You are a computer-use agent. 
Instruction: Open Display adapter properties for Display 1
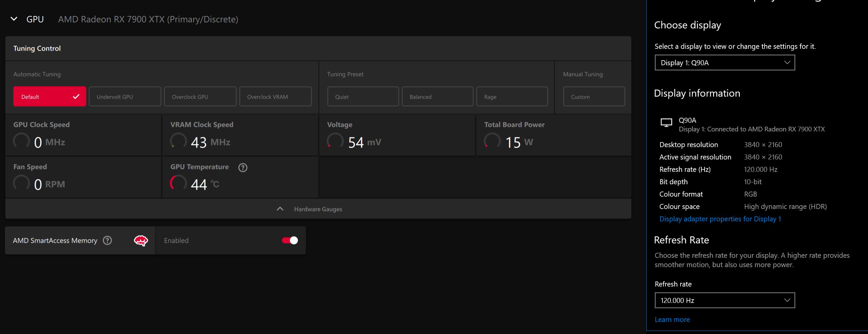click(x=720, y=219)
